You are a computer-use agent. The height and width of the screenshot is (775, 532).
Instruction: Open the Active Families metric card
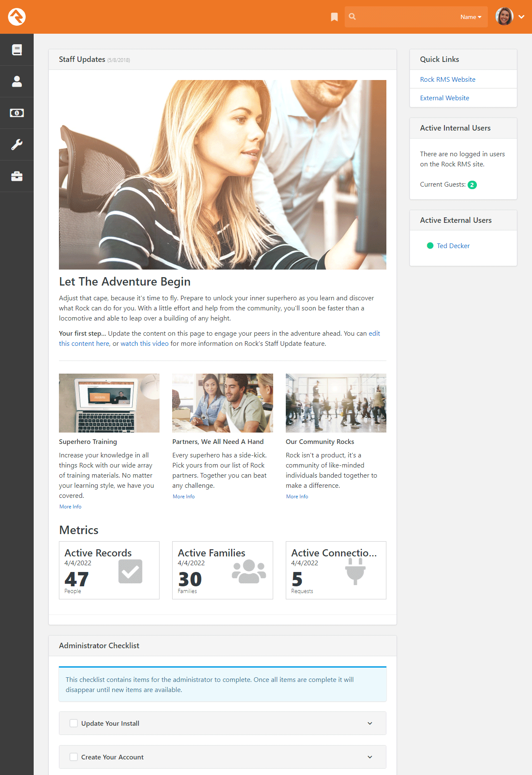point(223,570)
